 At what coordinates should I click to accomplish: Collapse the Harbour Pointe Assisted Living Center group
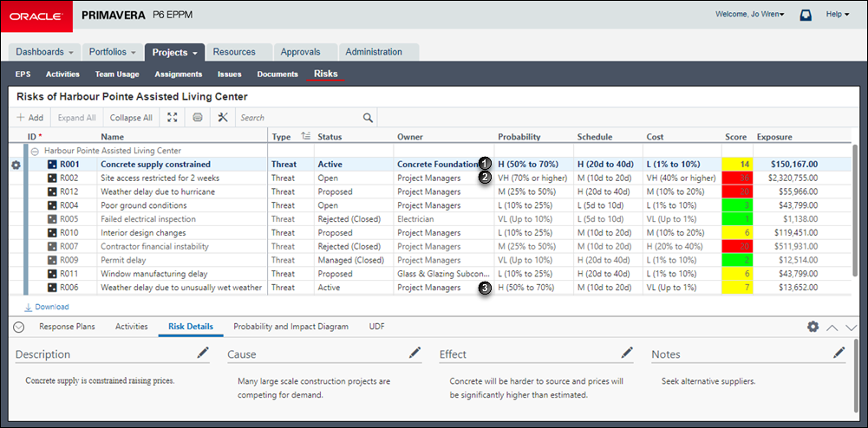[35, 151]
